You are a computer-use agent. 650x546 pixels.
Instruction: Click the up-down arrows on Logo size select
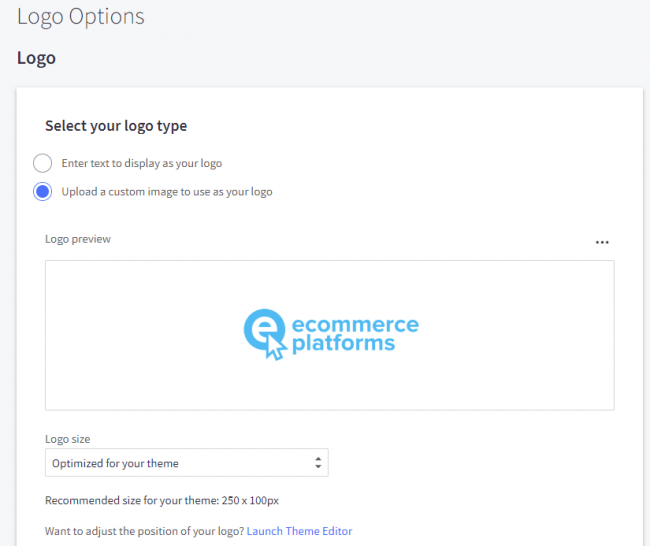[x=318, y=463]
